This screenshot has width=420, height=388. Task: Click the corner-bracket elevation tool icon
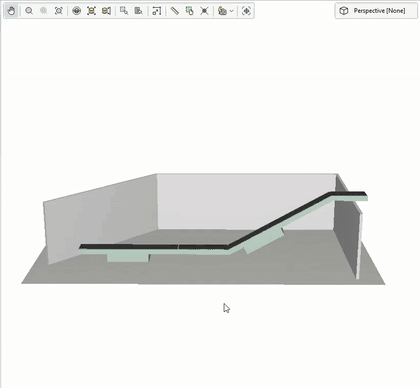point(157,11)
